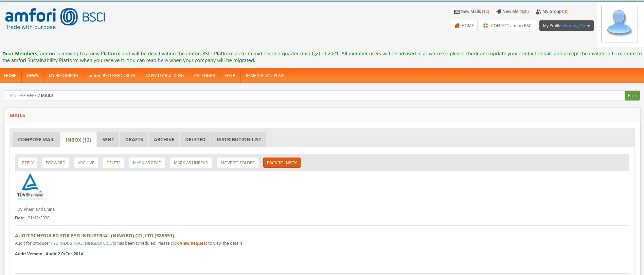Click MOVE TO FOLDER button
Viewport: 644px width, 275px height.
coord(238,163)
